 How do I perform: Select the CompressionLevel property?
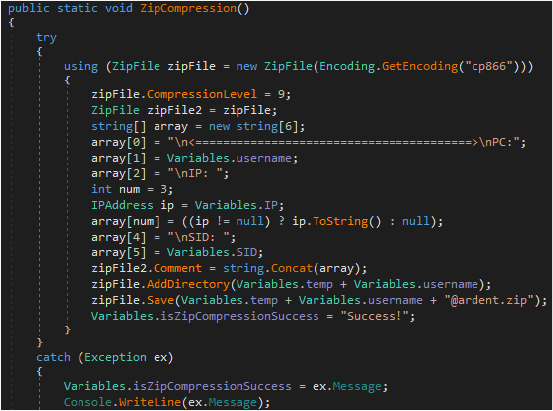pos(202,94)
